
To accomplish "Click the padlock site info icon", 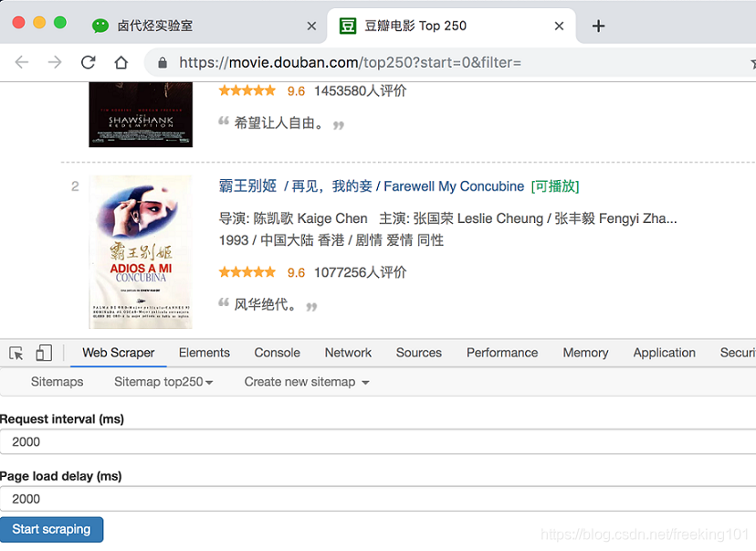I will pyautogui.click(x=163, y=63).
